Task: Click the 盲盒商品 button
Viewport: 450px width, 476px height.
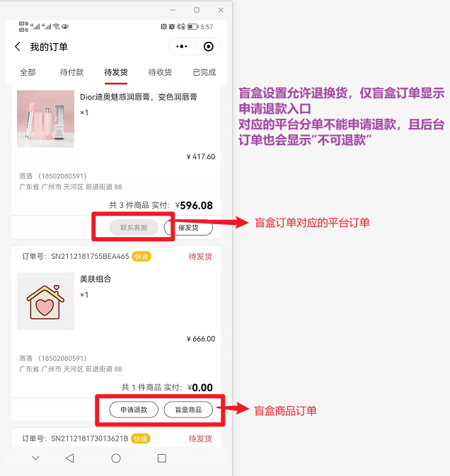Action: 188,410
